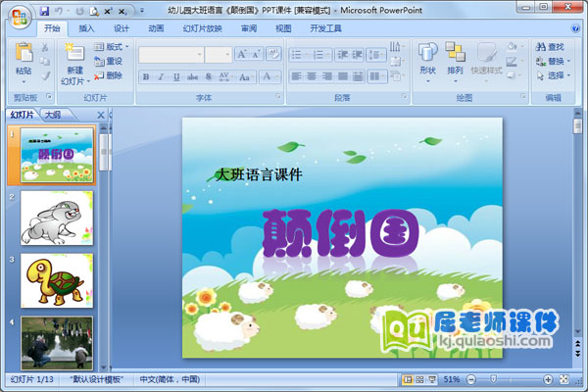Toggle Text Shadow formatting

pos(208,76)
